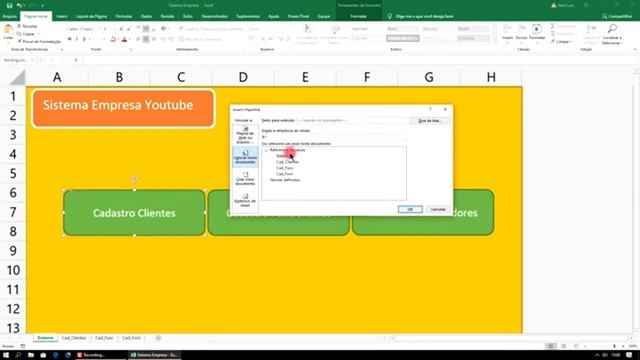Open the Formatar drawing tools tab
Image resolution: width=640 pixels, height=360 pixels.
pyautogui.click(x=358, y=16)
